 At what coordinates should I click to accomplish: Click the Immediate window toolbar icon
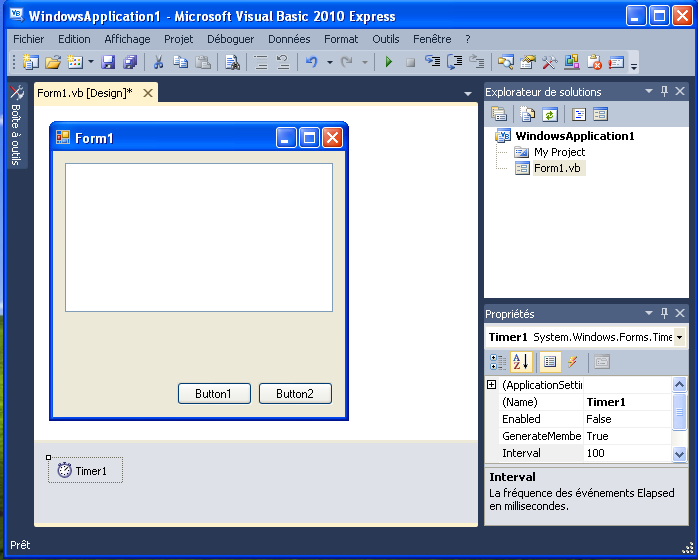click(x=616, y=62)
